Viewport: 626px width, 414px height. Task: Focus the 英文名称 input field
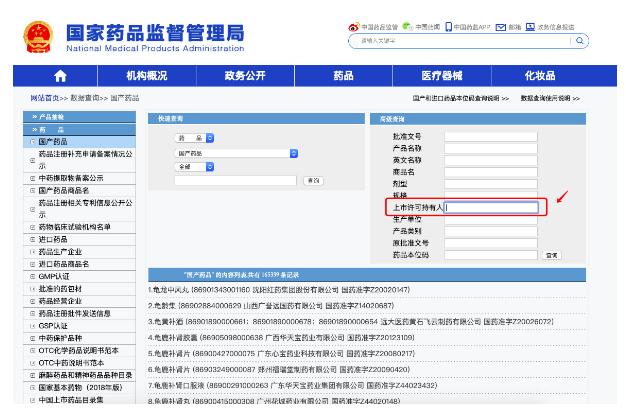coord(491,160)
